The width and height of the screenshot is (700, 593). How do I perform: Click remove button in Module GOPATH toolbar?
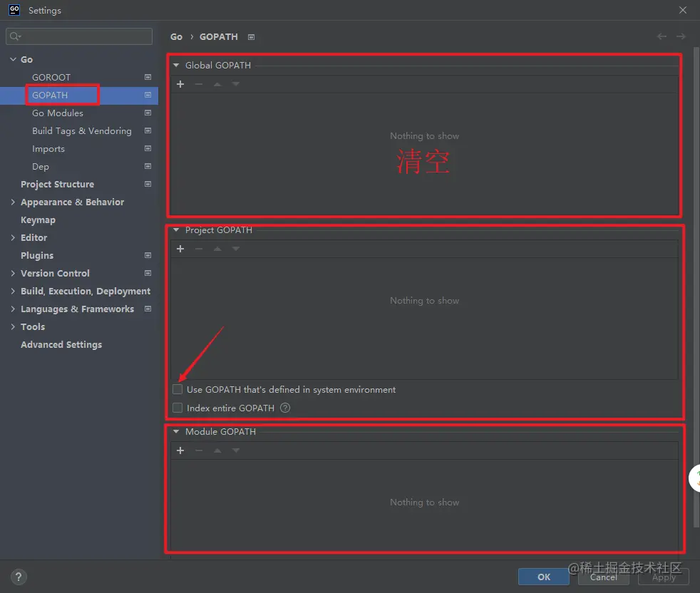[x=199, y=450]
